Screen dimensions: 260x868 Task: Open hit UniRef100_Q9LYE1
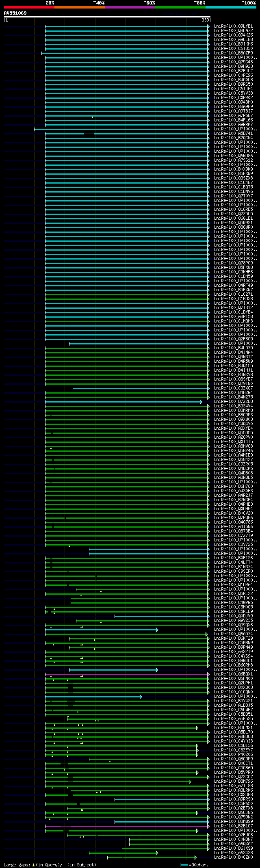click(x=233, y=26)
